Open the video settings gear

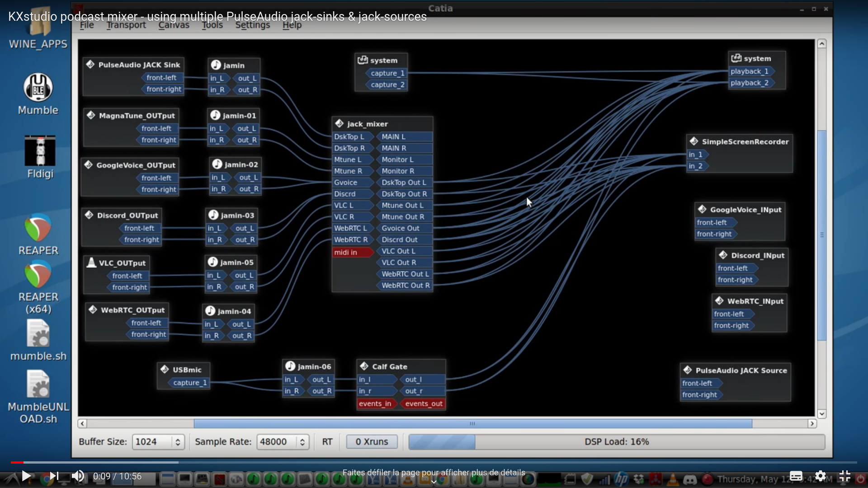[820, 476]
